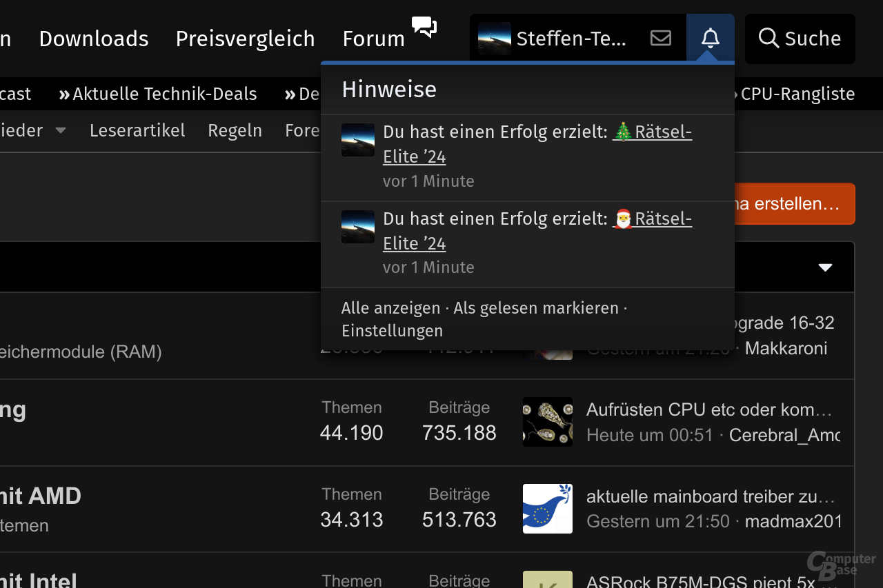The image size is (883, 588).
Task: Toggle the forum category collapse arrow on the dark bar
Action: (x=825, y=267)
